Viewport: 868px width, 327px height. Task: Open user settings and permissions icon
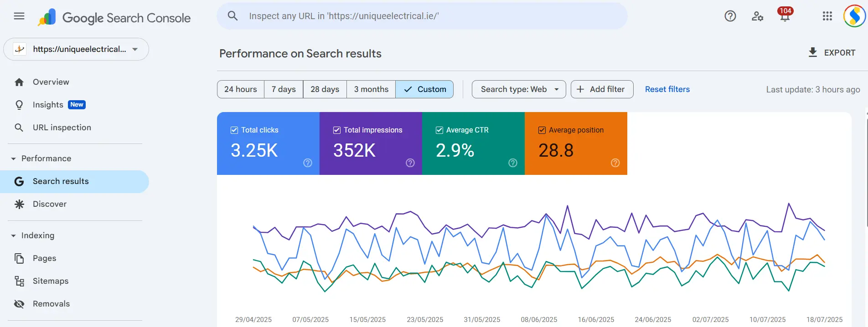click(757, 16)
